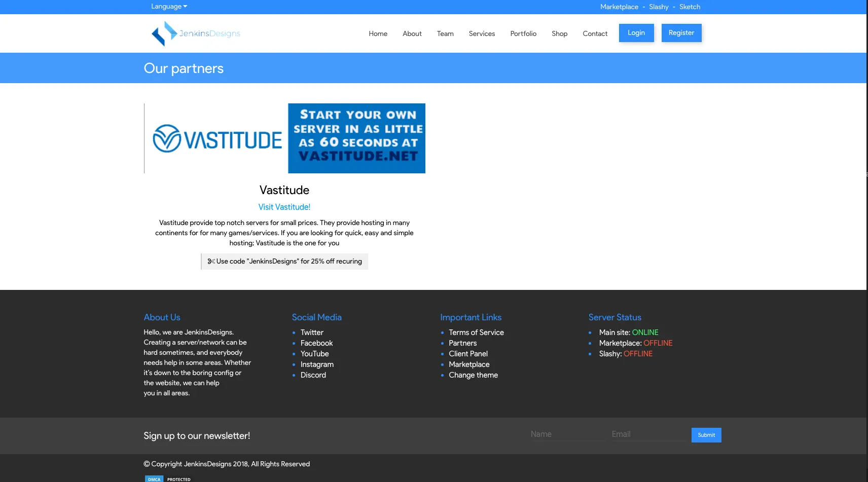Screen dimensions: 868x482
Task: Click the Sign up to our newsletter! text
Action: [x=197, y=436]
